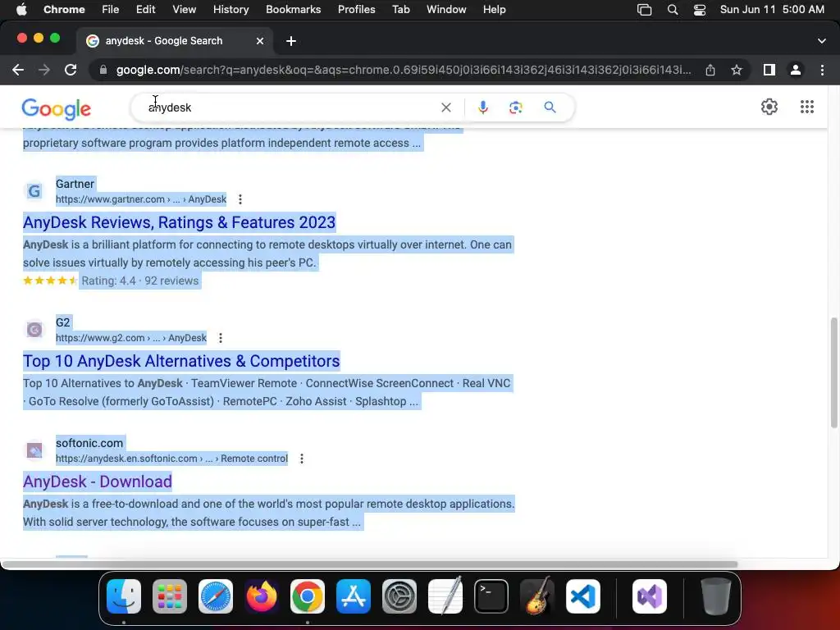Expand the tab search chevron
The image size is (840, 630).
(x=822, y=41)
